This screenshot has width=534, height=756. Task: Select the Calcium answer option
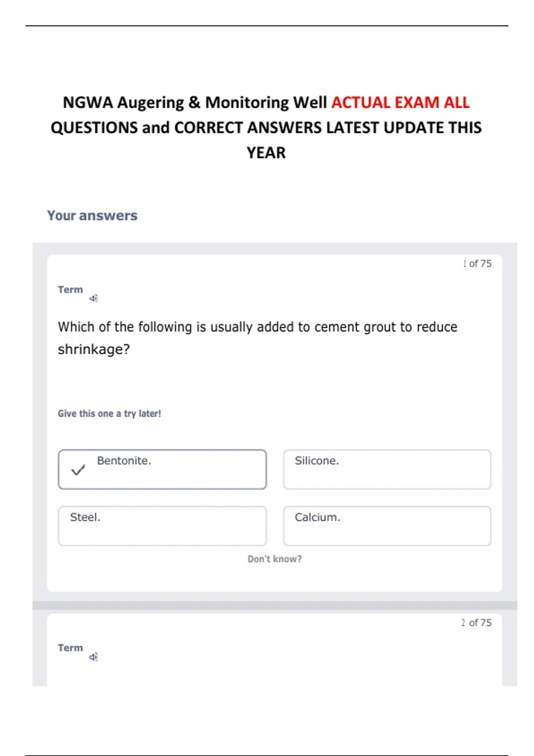tap(387, 526)
